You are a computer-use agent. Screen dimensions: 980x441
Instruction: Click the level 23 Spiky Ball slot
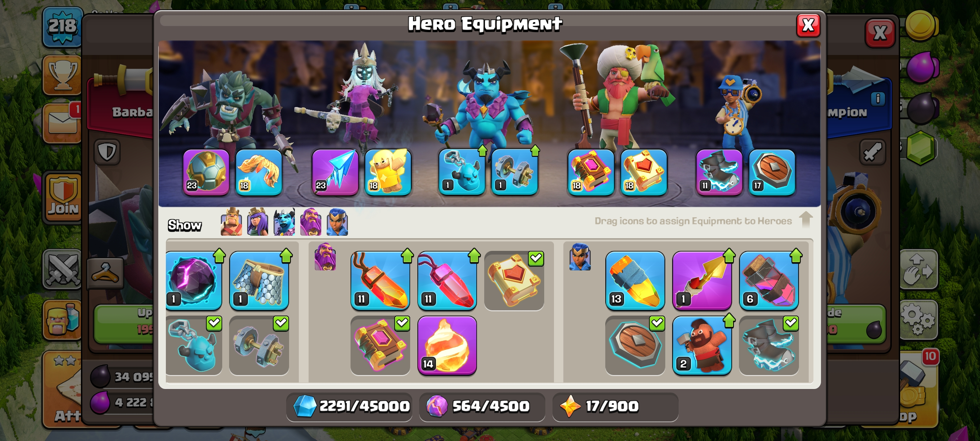206,172
